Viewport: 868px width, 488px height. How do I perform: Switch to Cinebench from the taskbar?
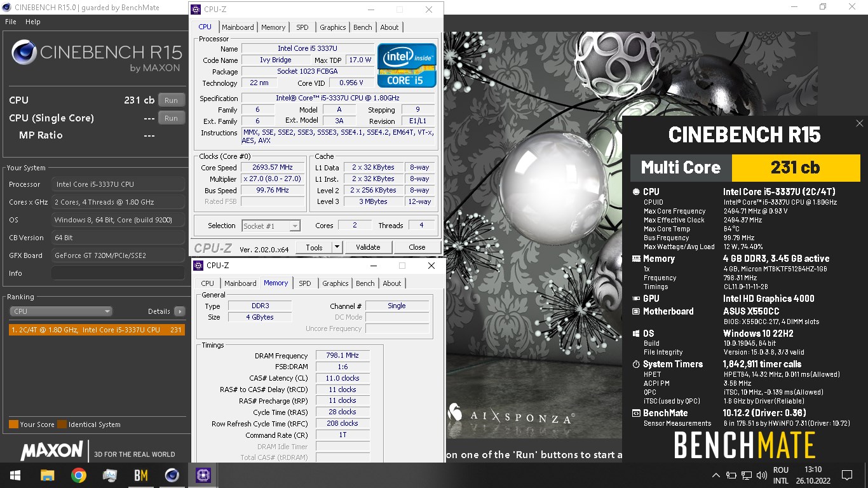pos(172,475)
